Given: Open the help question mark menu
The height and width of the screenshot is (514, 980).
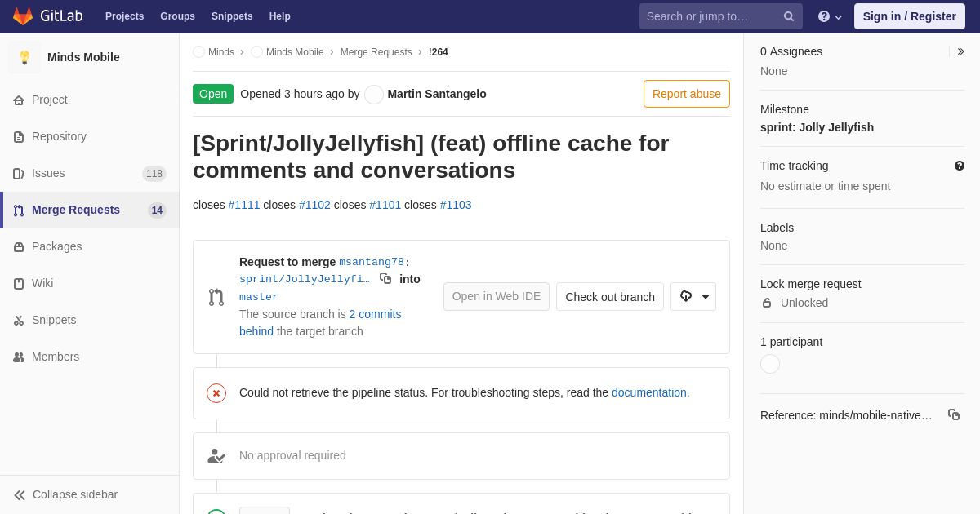Looking at the screenshot, I should tap(830, 16).
